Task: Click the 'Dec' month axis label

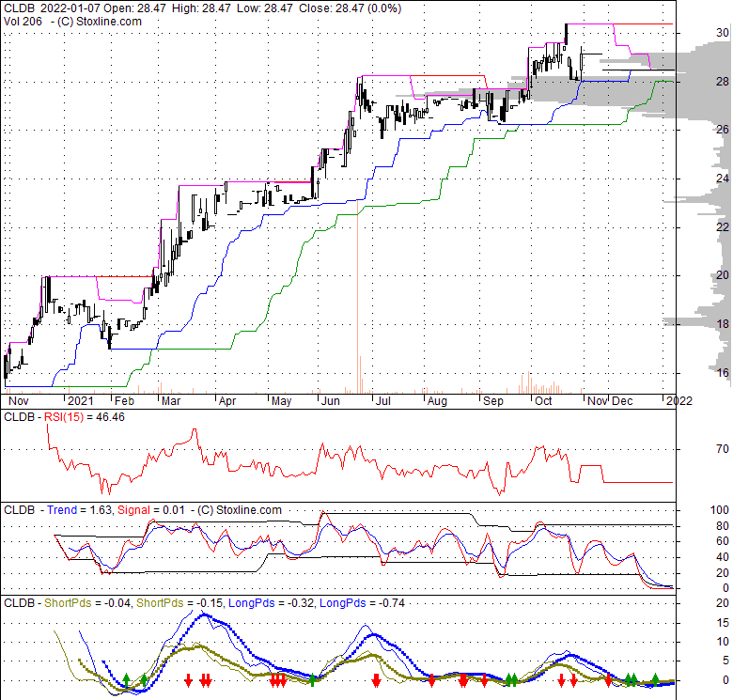Action: click(x=622, y=401)
